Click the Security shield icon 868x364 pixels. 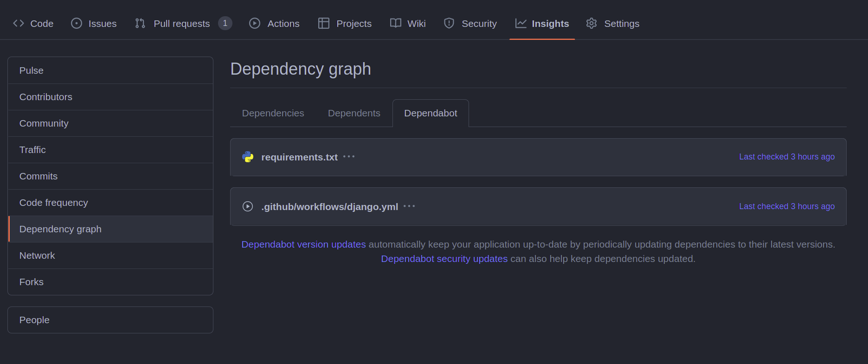click(449, 23)
